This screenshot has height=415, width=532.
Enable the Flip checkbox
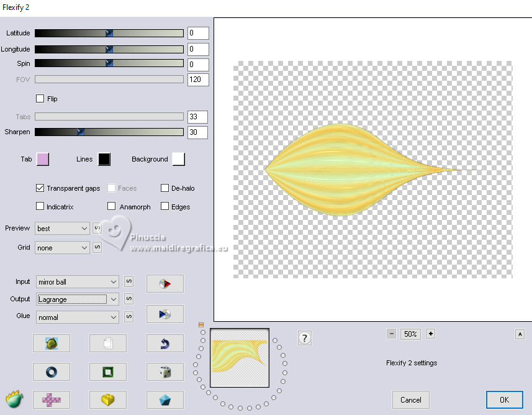pyautogui.click(x=40, y=99)
